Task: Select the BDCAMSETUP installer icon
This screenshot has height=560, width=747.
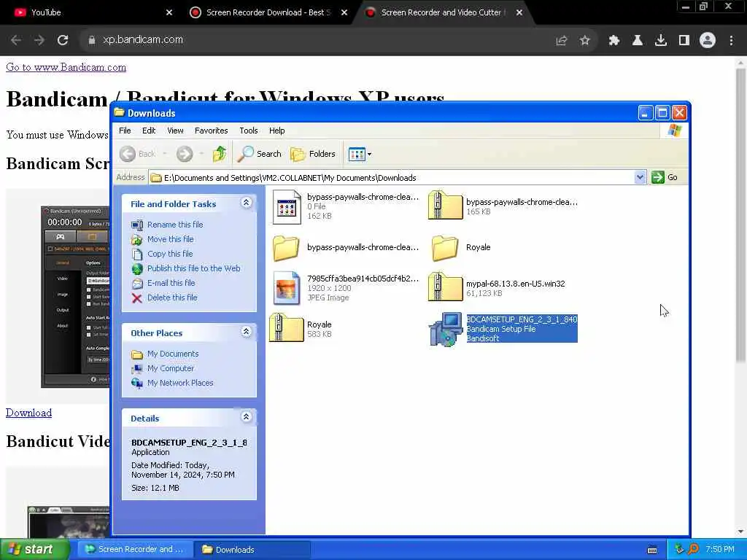Action: (446, 329)
